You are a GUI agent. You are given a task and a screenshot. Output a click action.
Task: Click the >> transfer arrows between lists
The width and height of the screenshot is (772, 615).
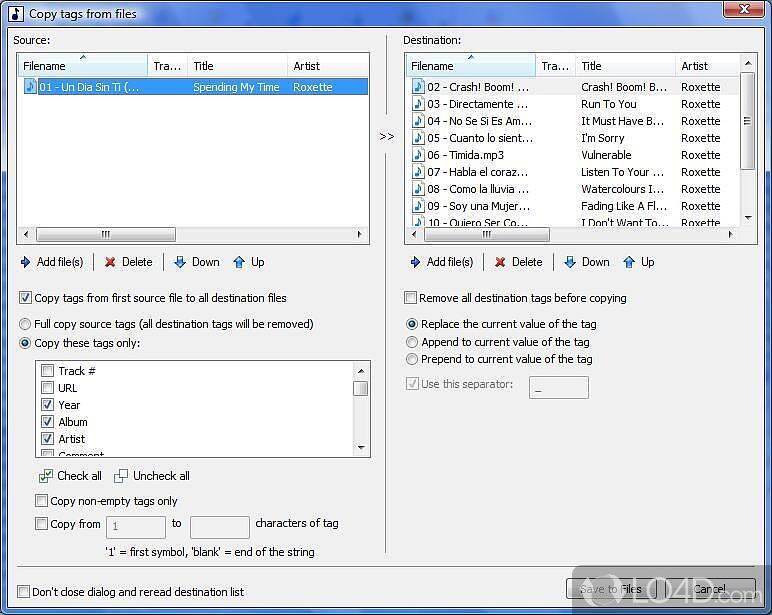386,136
